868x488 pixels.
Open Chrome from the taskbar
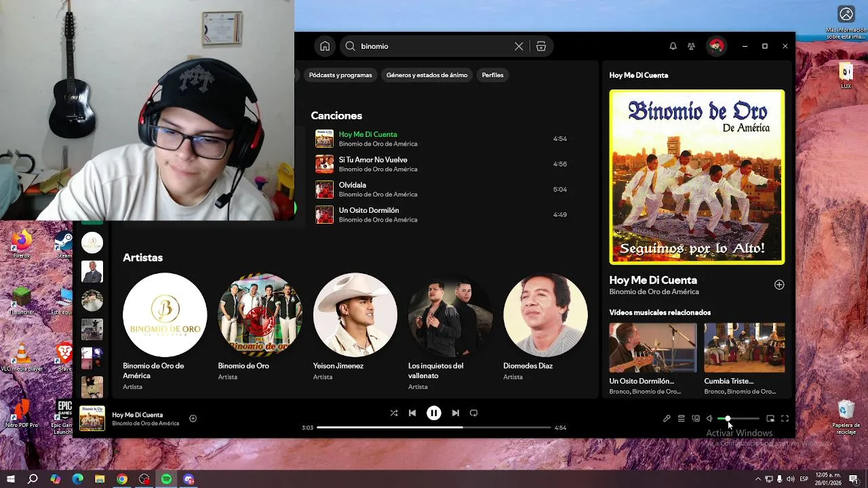pos(122,479)
